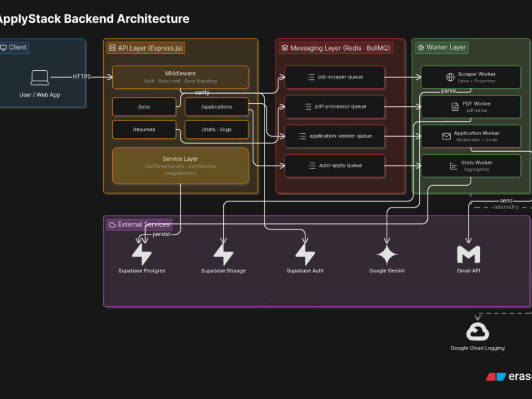532x399 pixels.
Task: Select the /jobs route node
Action: pos(144,107)
